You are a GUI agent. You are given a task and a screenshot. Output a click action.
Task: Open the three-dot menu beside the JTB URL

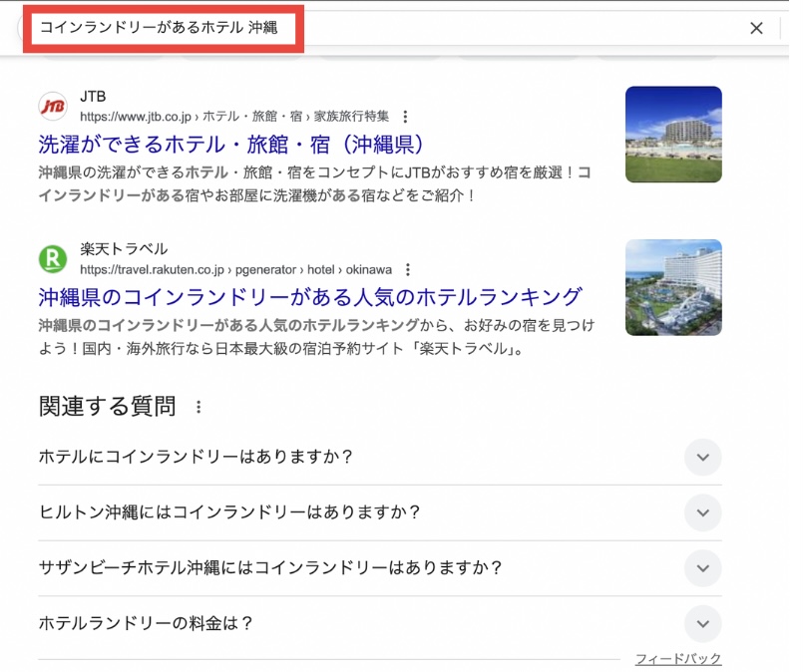click(x=405, y=116)
